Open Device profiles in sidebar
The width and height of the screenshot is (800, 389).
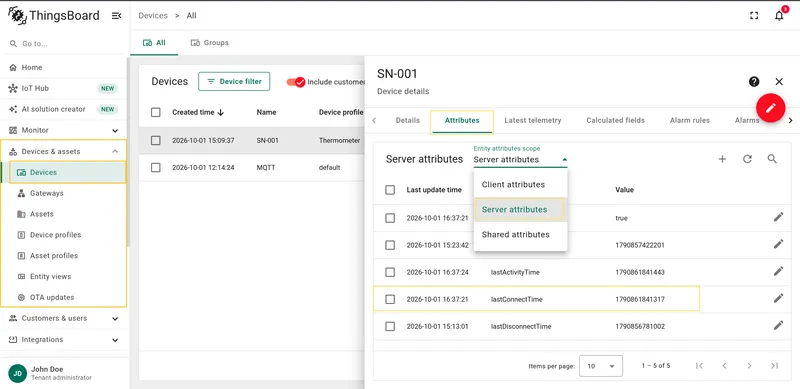55,235
